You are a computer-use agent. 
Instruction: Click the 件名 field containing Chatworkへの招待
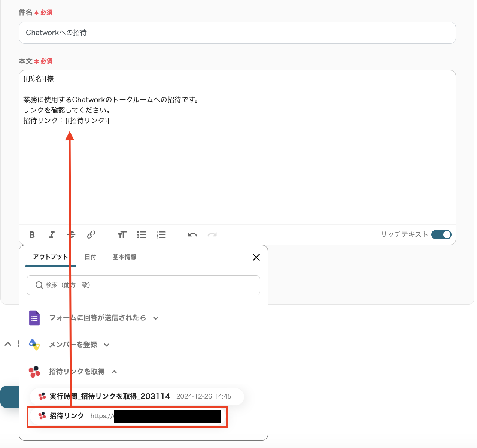(x=237, y=33)
